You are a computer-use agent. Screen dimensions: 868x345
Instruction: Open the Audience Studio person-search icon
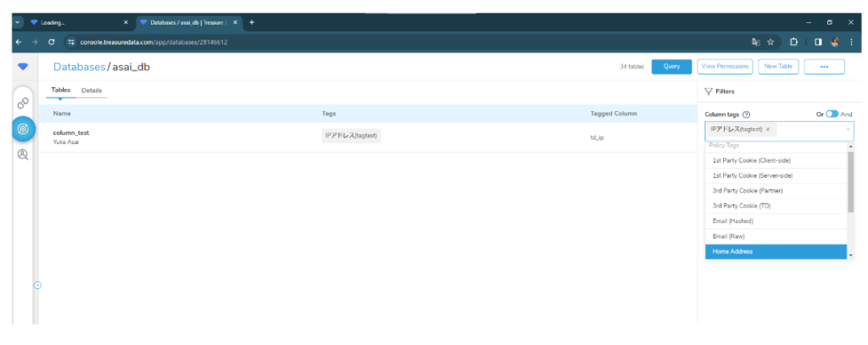tap(23, 154)
